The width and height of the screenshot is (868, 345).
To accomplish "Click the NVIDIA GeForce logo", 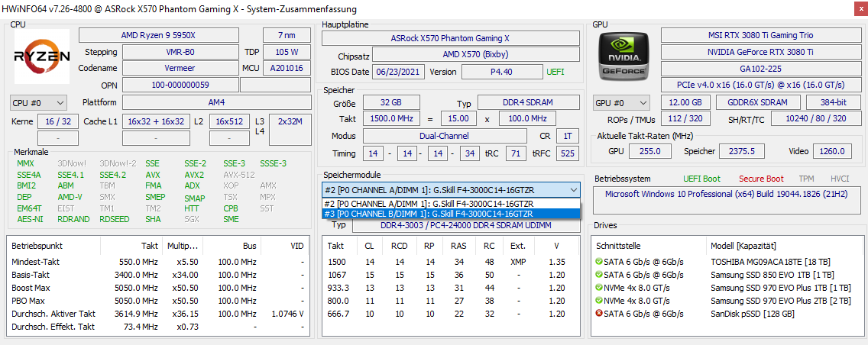I will click(x=625, y=56).
